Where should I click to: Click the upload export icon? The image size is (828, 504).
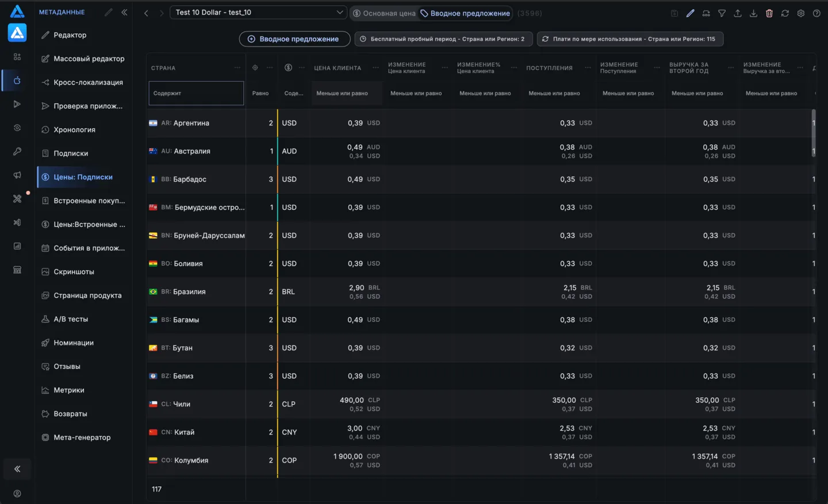[x=738, y=13]
